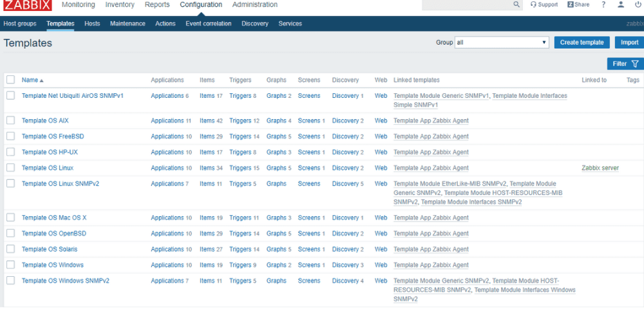Click the Import button
Screen dimensions: 644x309
click(629, 42)
